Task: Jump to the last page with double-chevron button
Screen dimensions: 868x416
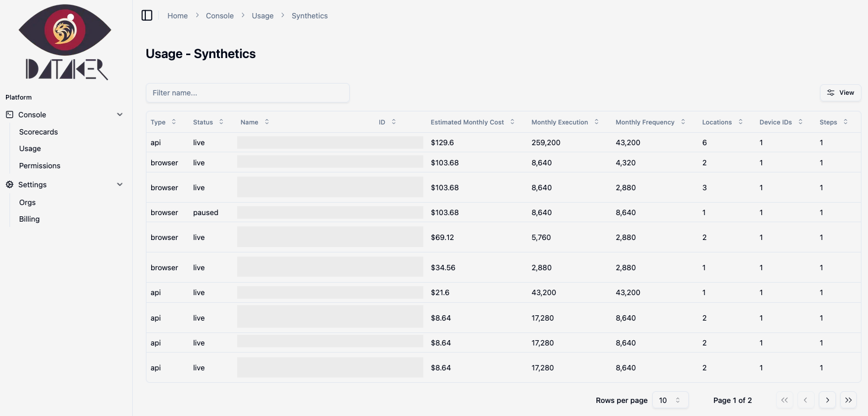Action: 848,400
